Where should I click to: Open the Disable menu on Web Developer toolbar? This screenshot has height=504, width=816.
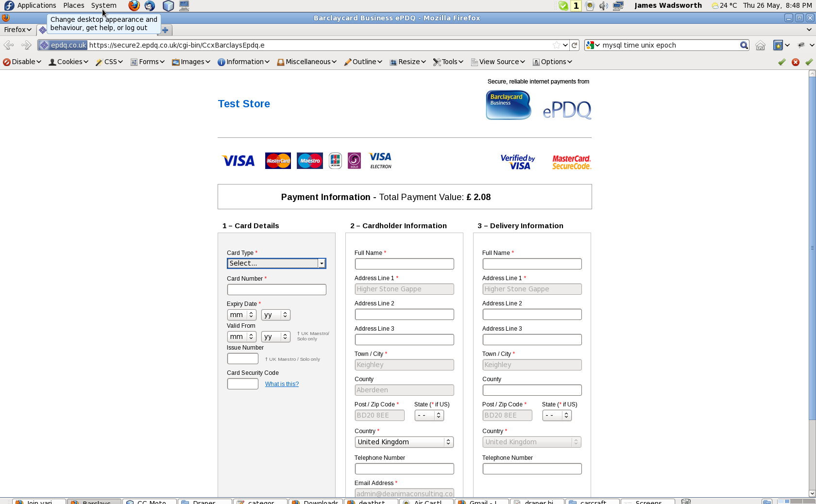pos(22,62)
